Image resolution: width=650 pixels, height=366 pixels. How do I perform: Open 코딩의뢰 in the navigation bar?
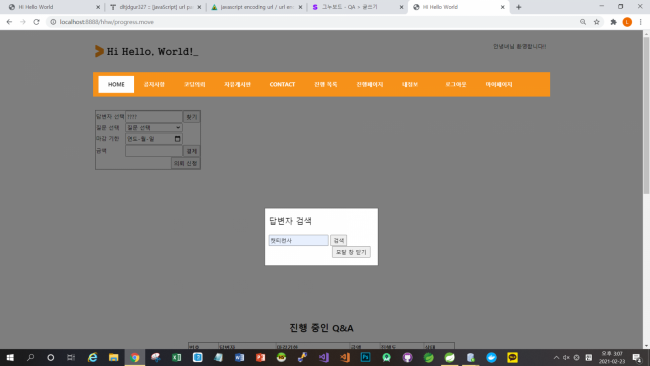(195, 84)
